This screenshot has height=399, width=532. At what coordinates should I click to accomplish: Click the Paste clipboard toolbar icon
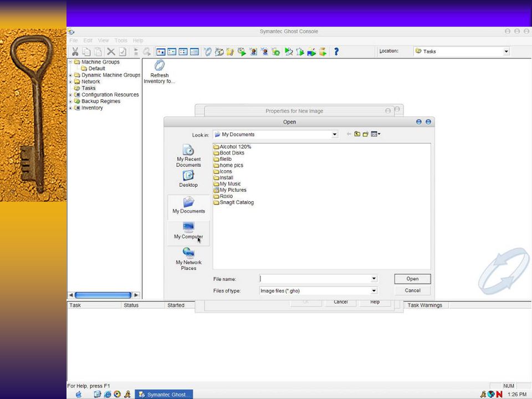tap(98, 52)
